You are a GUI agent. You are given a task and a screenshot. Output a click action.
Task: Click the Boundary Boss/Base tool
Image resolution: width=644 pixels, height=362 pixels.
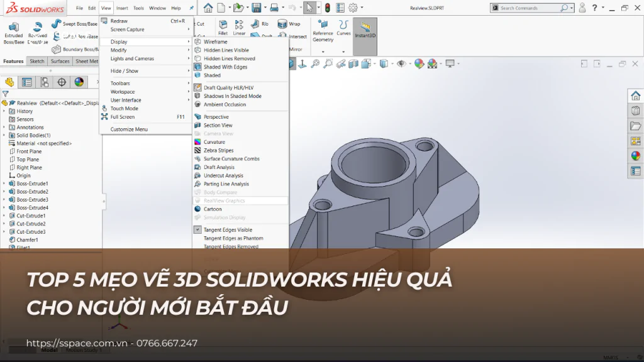pyautogui.click(x=75, y=49)
